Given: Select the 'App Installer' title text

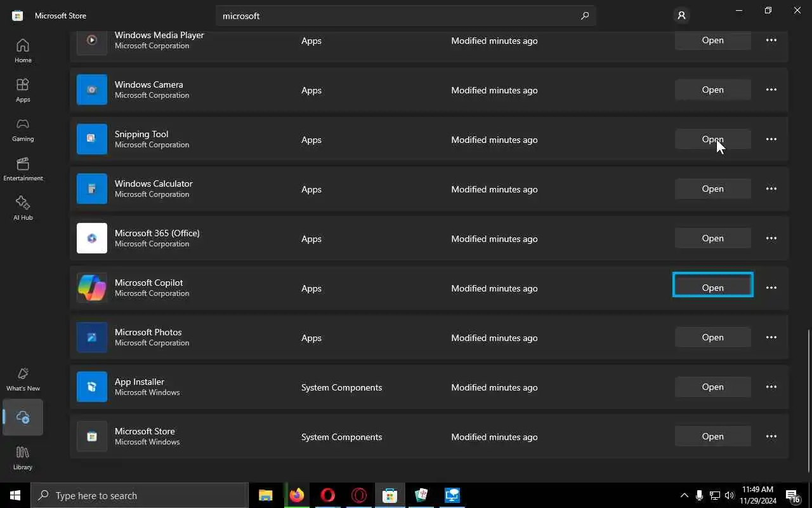Looking at the screenshot, I should pyautogui.click(x=140, y=382).
